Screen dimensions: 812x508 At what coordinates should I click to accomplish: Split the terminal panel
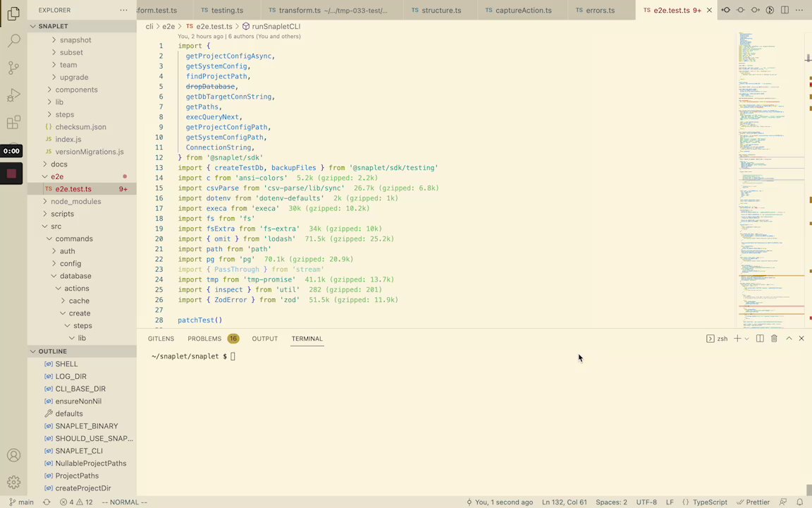760,339
